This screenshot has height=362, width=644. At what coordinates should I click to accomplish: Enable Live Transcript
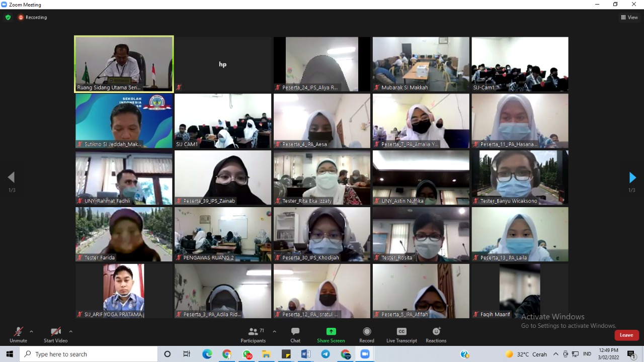pyautogui.click(x=401, y=335)
